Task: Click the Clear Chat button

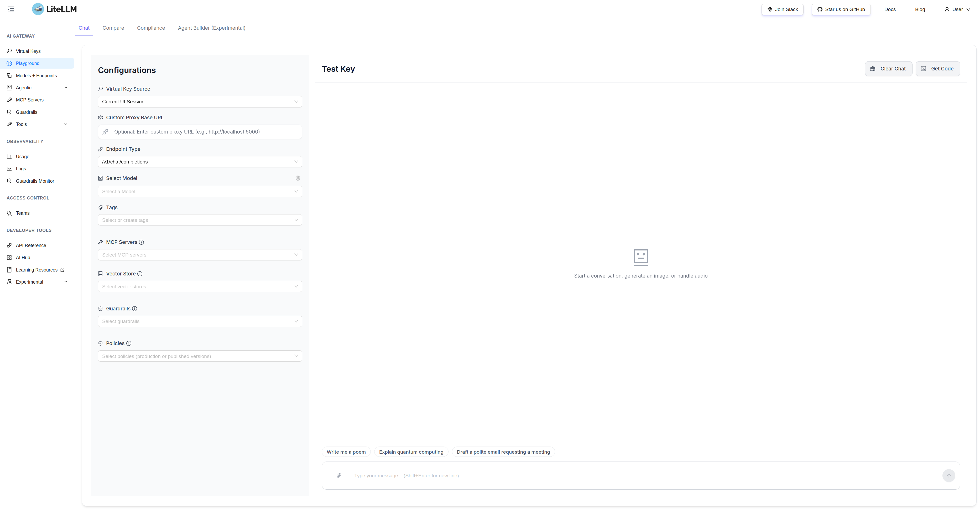Action: 888,69
